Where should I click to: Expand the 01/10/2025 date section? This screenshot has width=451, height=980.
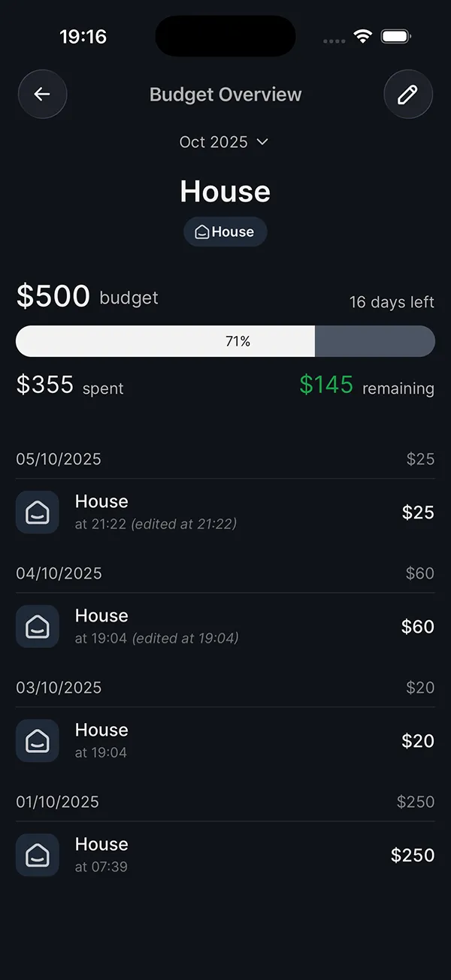tap(59, 801)
